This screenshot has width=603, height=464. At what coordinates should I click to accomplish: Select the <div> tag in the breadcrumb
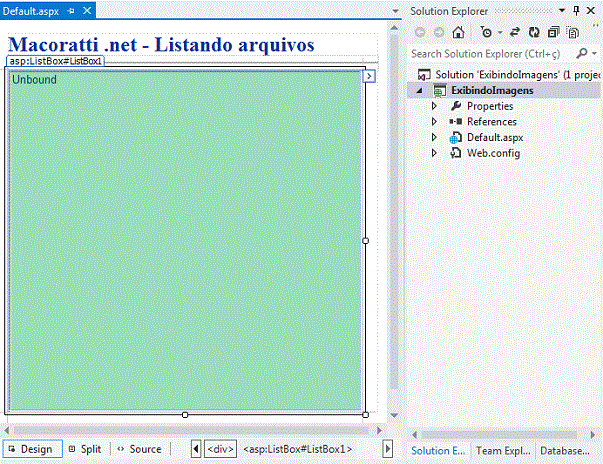[220, 449]
